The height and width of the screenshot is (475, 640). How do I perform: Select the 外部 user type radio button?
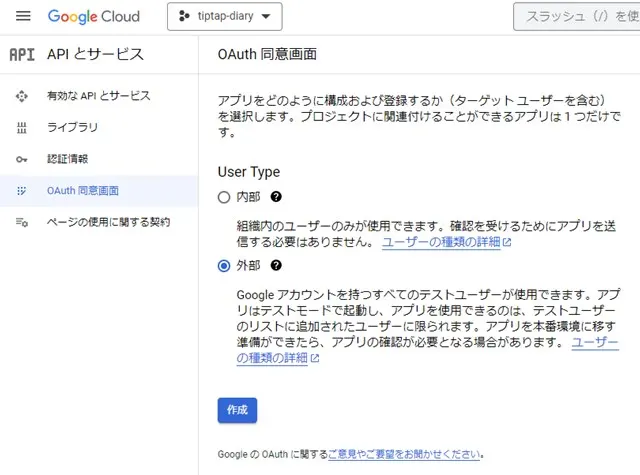coord(224,266)
